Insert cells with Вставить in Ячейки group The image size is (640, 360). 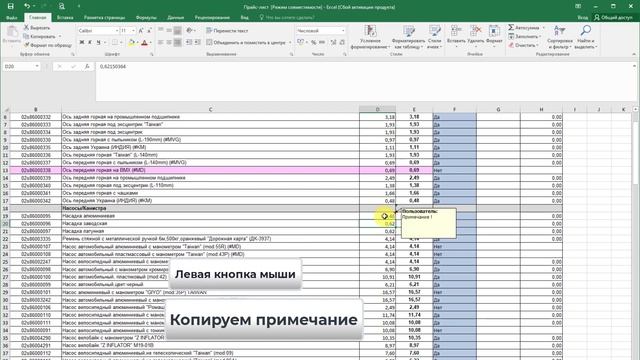456,37
